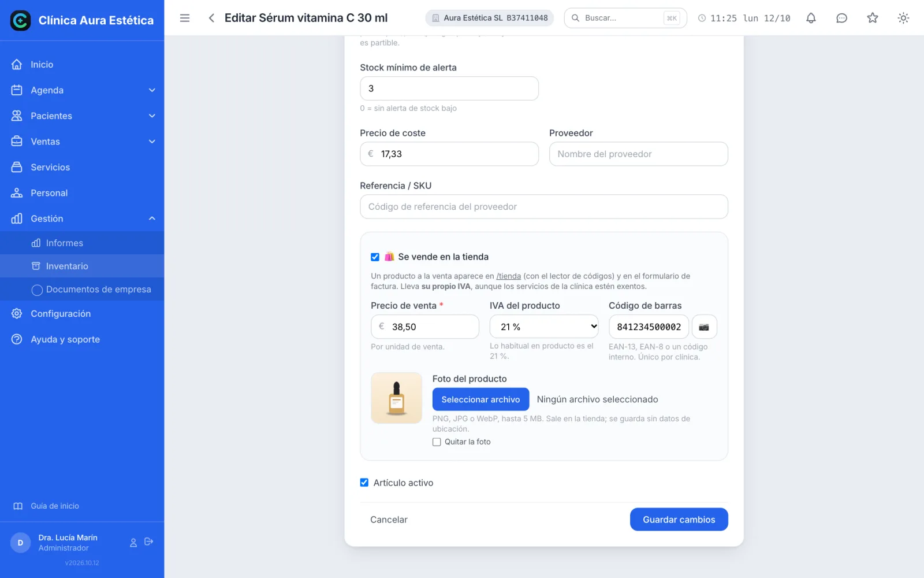Uncheck the Artículo activo checkbox
The height and width of the screenshot is (578, 924).
[364, 483]
